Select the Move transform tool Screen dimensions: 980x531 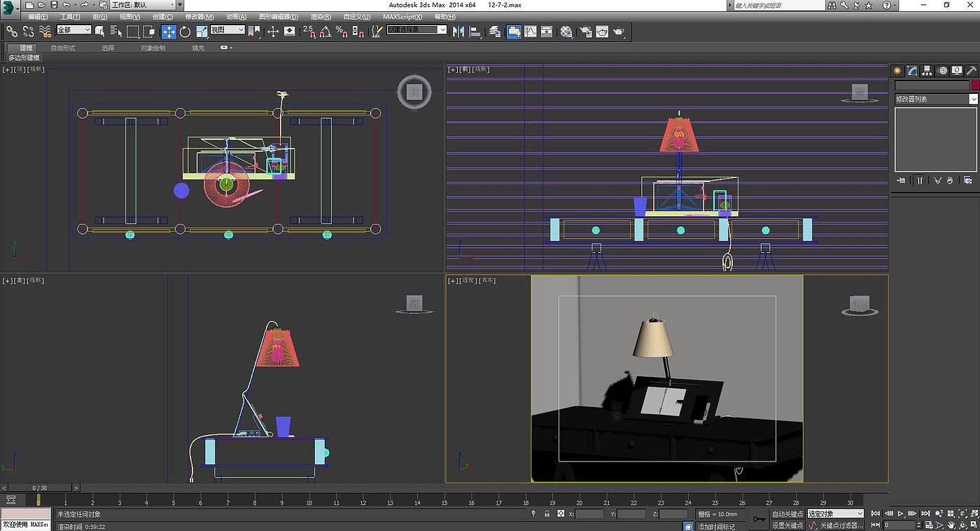click(x=169, y=32)
